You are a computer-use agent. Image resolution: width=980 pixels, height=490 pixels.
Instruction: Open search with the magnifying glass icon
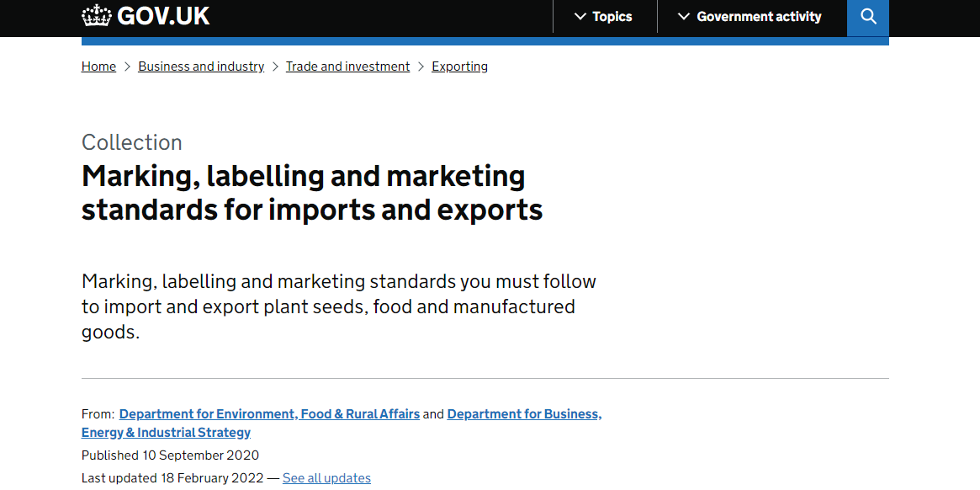[x=868, y=17]
